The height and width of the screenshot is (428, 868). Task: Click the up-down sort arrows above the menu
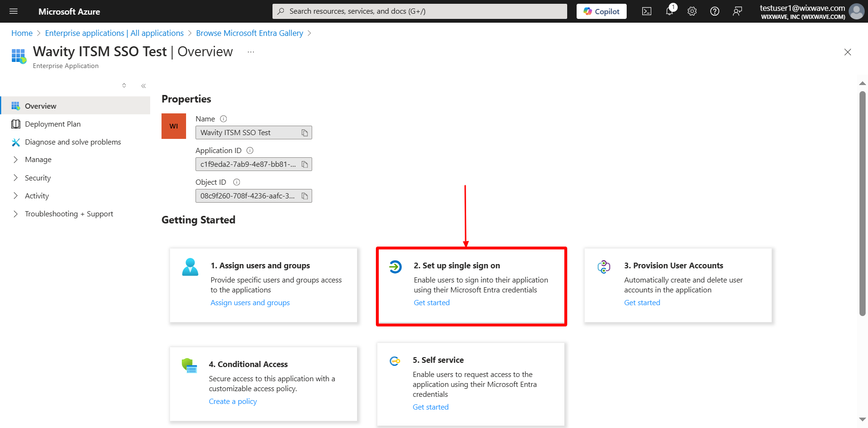coord(124,86)
